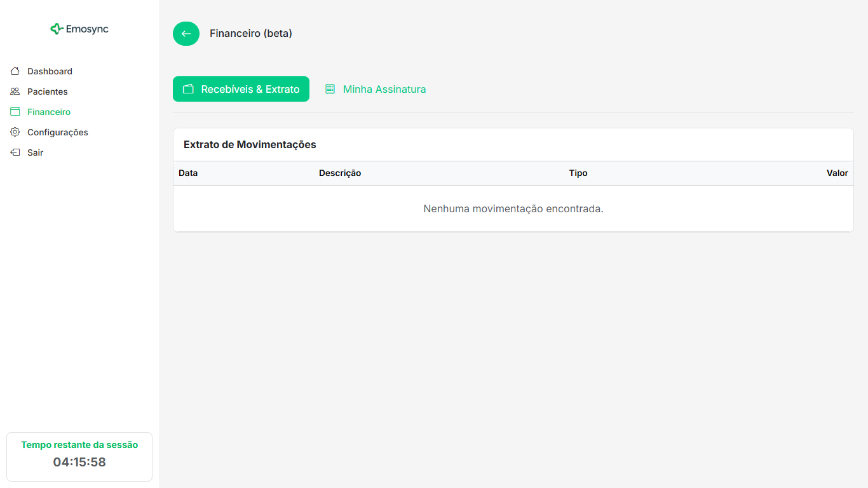Image resolution: width=868 pixels, height=488 pixels.
Task: Open settings via the gear icon
Action: (x=14, y=132)
